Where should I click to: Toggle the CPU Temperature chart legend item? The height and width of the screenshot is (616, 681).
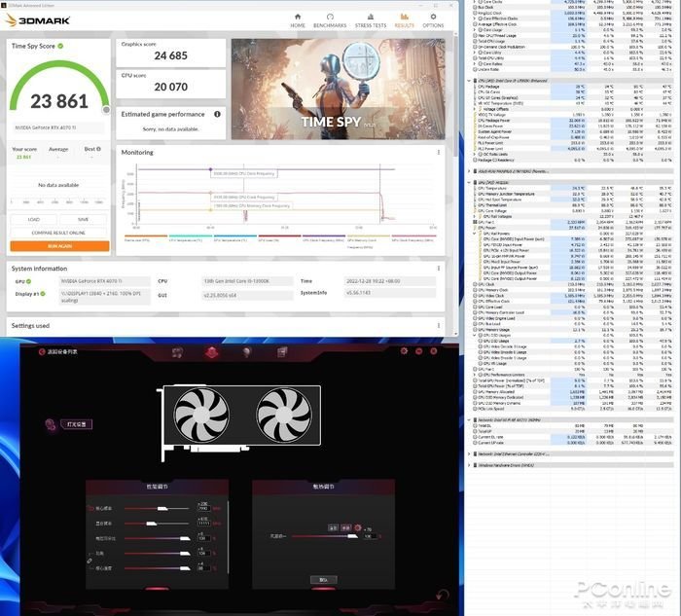click(x=191, y=239)
